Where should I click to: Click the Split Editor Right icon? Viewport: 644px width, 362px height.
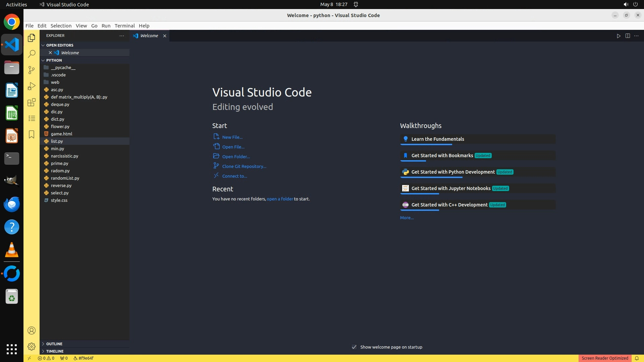pos(628,36)
